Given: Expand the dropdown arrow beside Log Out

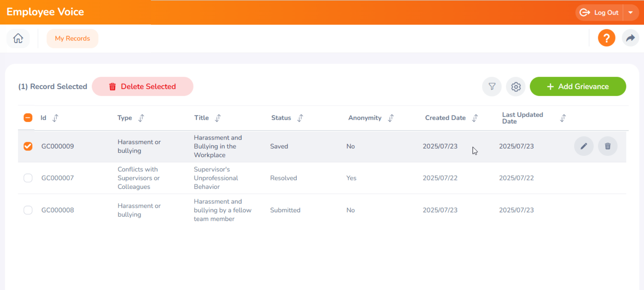Looking at the screenshot, I should (x=631, y=13).
